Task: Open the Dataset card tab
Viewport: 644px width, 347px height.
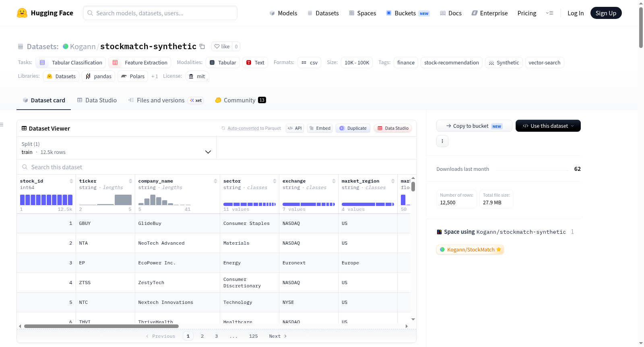Action: [44, 100]
